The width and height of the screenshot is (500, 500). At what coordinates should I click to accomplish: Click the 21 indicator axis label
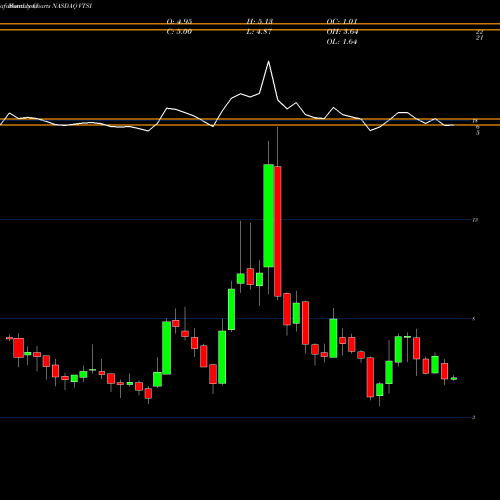coord(479,38)
